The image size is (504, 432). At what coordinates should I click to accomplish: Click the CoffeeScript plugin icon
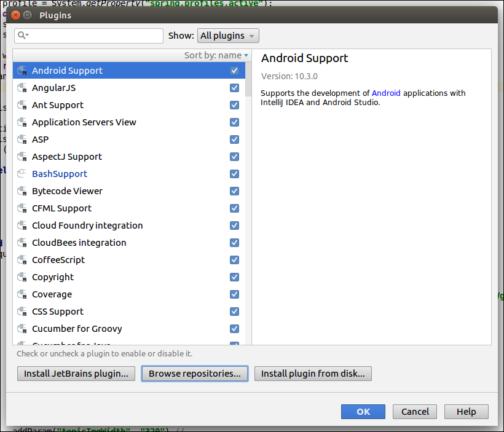pyautogui.click(x=22, y=260)
